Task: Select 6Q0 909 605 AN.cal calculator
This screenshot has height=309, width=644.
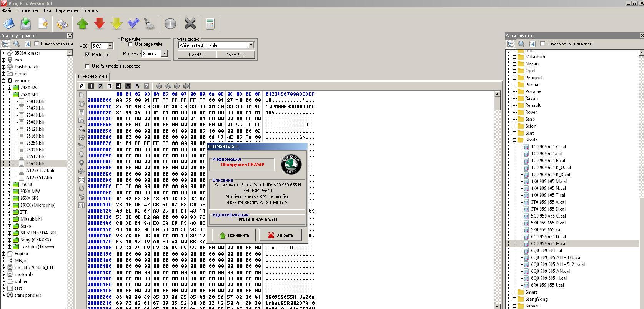Action: [x=550, y=271]
